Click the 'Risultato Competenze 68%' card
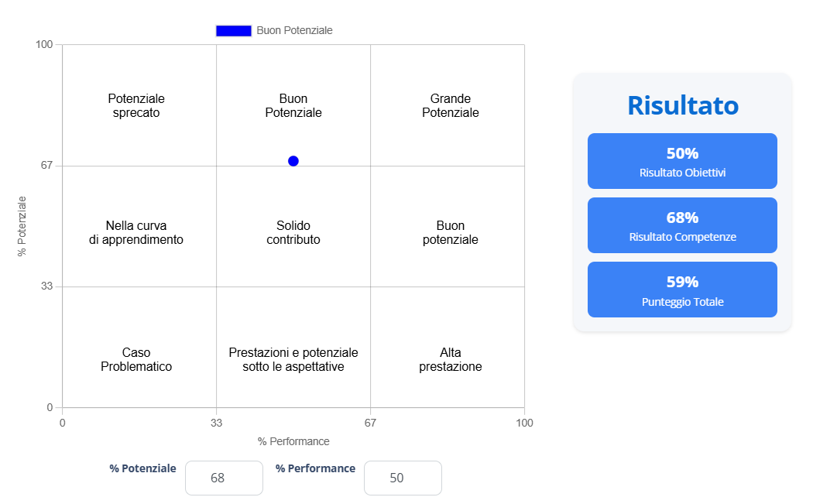 [x=682, y=225]
